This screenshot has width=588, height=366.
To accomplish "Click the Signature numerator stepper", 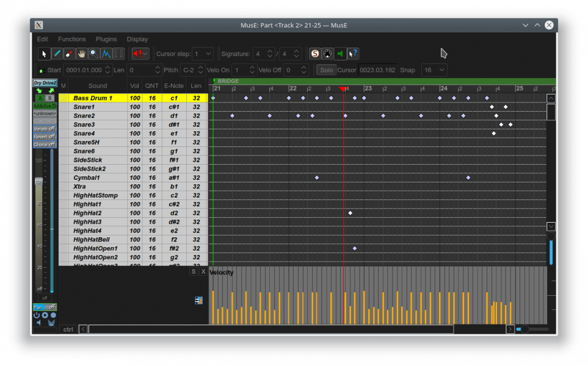I will click(x=270, y=54).
